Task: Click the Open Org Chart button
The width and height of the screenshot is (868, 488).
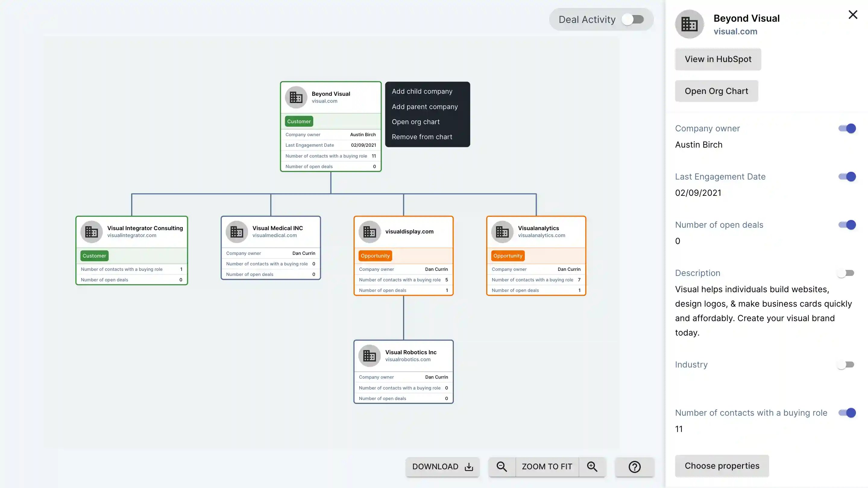Action: click(716, 91)
